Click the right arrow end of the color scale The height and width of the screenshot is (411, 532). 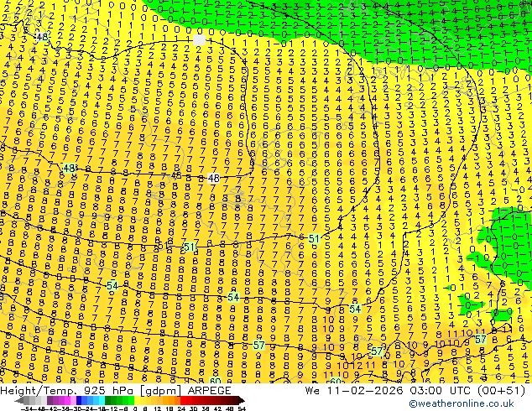coord(241,400)
